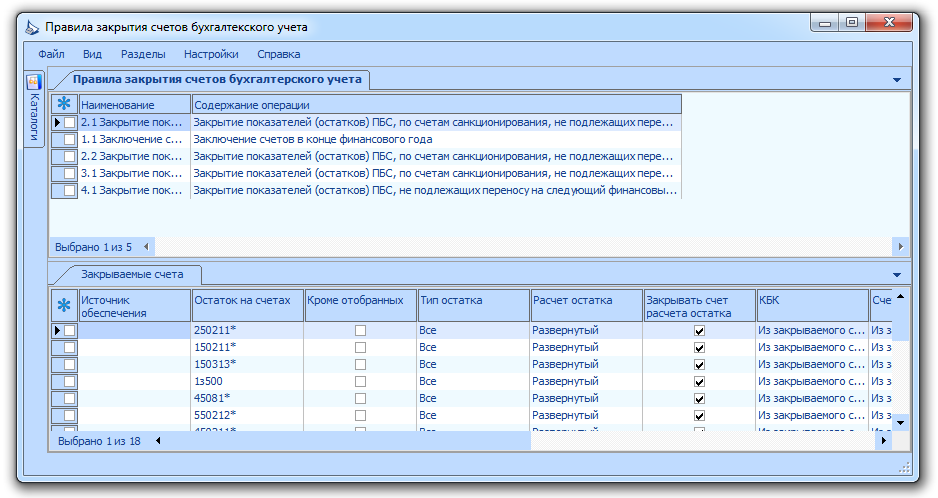The image size is (938, 498).
Task: Toggle Кроме отобранных checkbox for 150211*
Action: pyautogui.click(x=360, y=347)
